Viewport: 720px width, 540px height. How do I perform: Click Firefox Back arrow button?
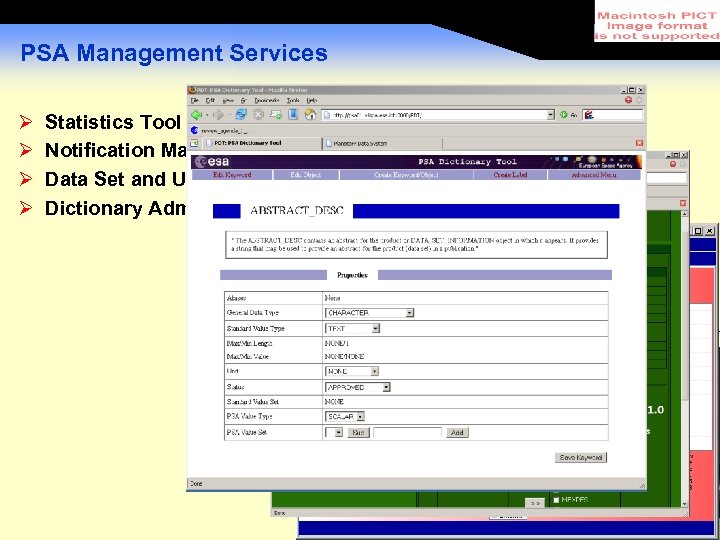[197, 115]
